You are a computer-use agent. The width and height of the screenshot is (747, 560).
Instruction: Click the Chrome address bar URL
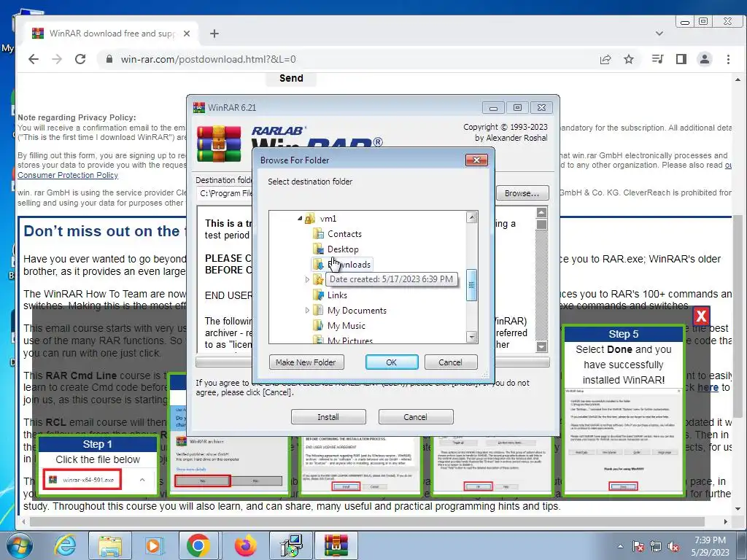(x=208, y=59)
